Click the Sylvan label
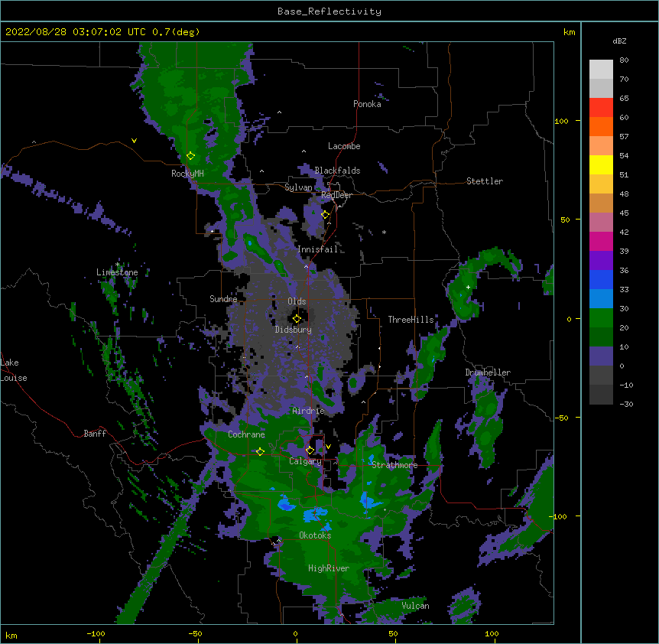The image size is (659, 644). point(298,187)
